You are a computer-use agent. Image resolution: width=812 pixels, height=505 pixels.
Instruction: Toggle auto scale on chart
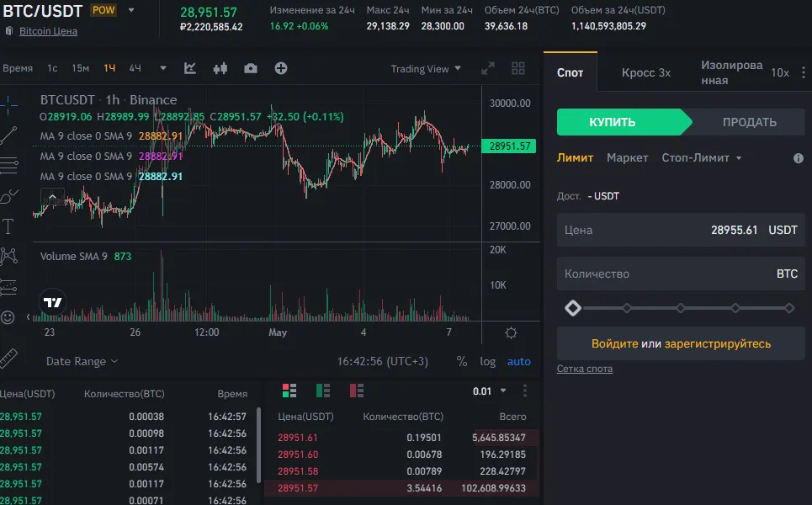518,362
